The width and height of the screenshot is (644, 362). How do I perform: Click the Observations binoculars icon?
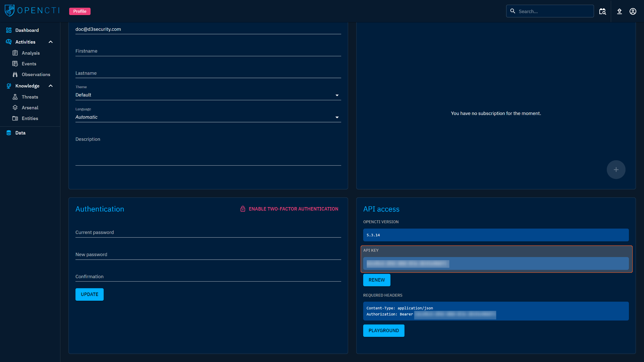point(15,74)
